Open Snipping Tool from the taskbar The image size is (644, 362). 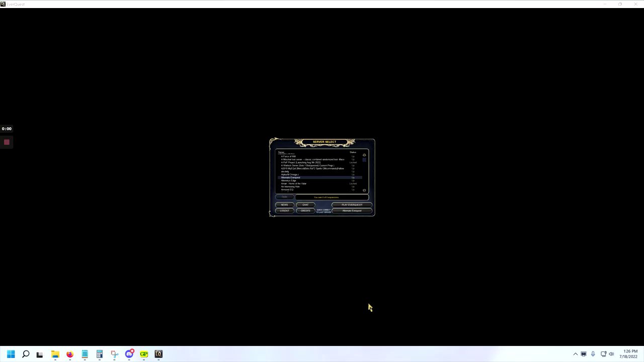coord(114,354)
